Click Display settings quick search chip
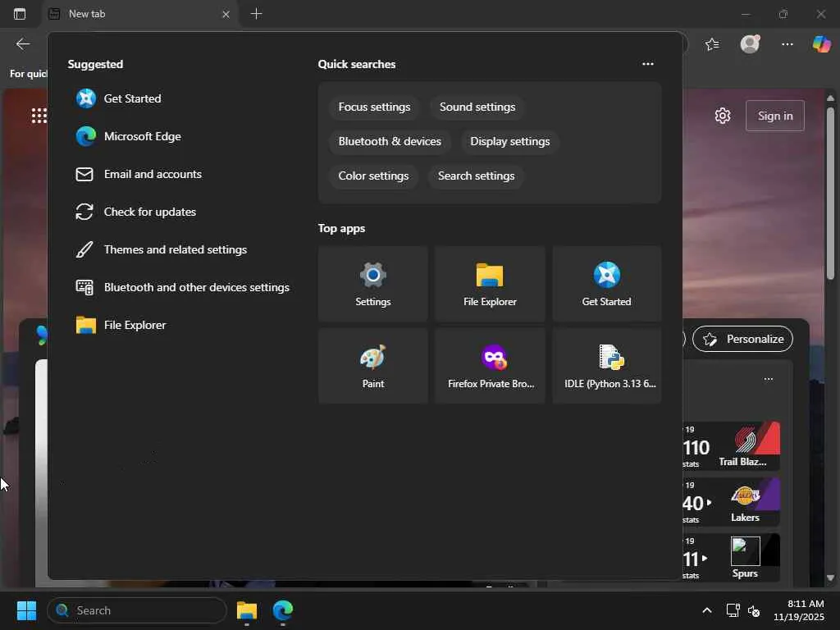This screenshot has height=630, width=840. [x=510, y=141]
